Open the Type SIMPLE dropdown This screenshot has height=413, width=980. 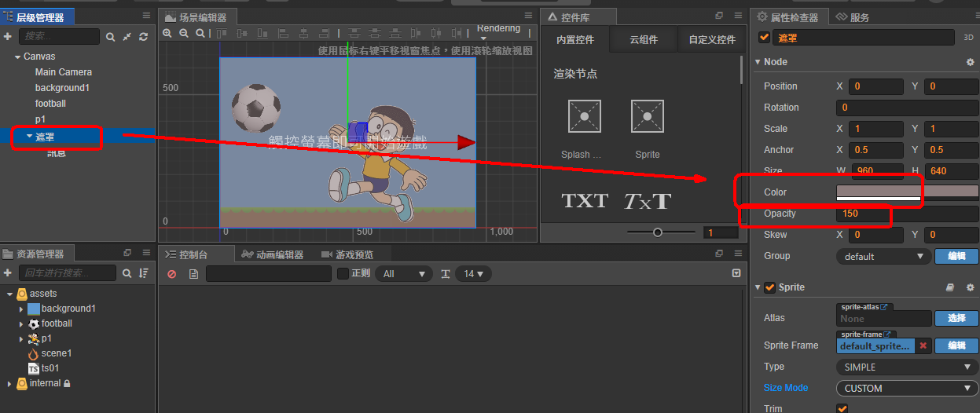pos(907,367)
